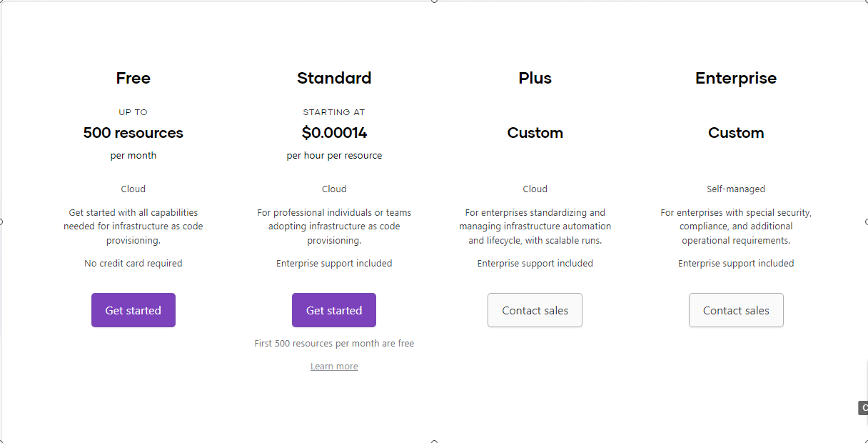Click the No credit card required note
This screenshot has height=443, width=868.
133,263
